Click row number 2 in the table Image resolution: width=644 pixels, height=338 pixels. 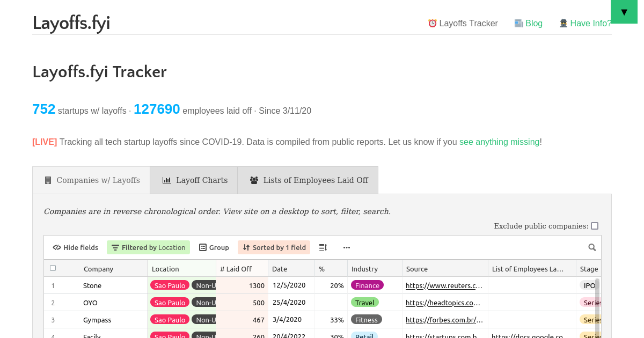pos(53,303)
